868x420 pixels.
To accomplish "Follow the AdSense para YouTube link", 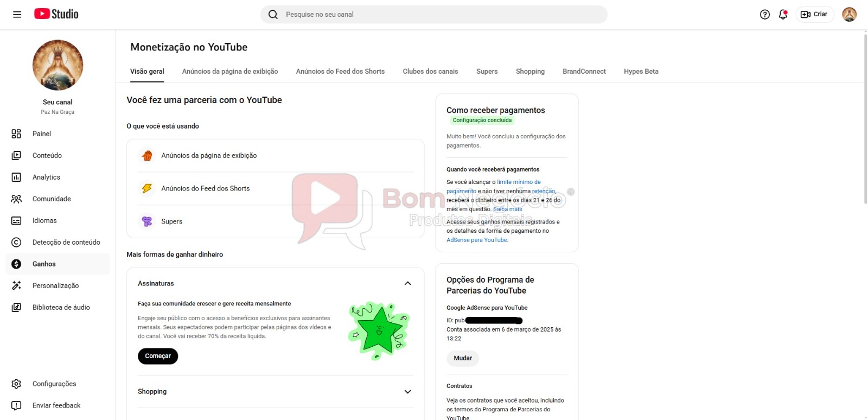I will point(476,240).
